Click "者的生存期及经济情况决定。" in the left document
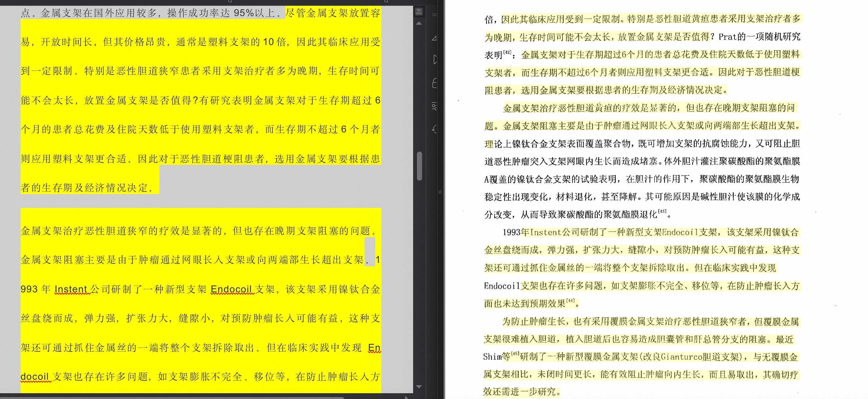Image resolution: width=868 pixels, height=399 pixels. point(87,188)
